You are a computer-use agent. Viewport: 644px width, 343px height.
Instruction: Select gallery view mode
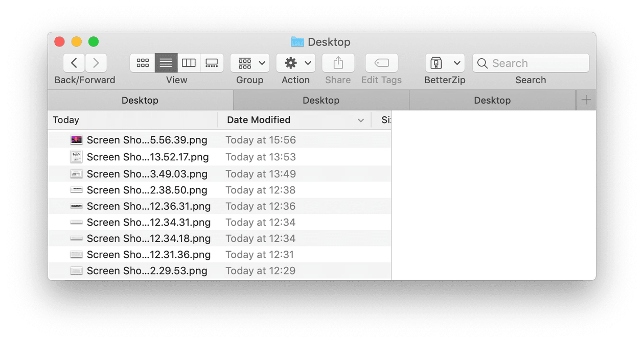[x=212, y=63]
